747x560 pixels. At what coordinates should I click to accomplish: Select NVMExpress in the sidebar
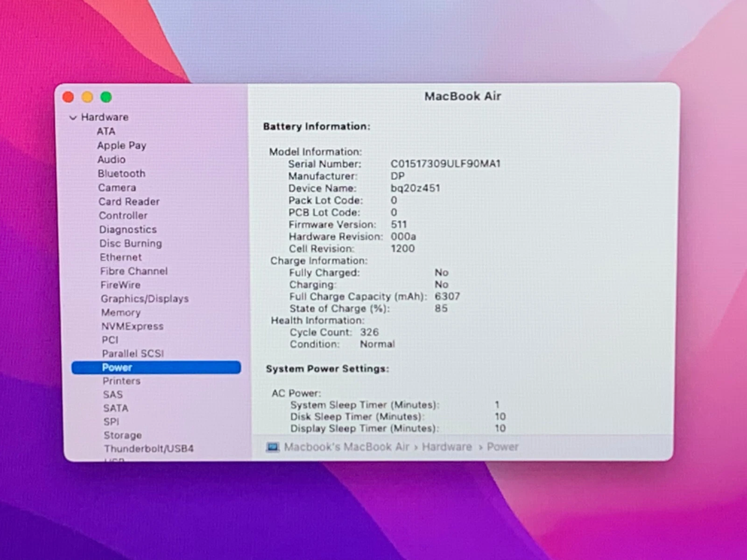pos(133,326)
